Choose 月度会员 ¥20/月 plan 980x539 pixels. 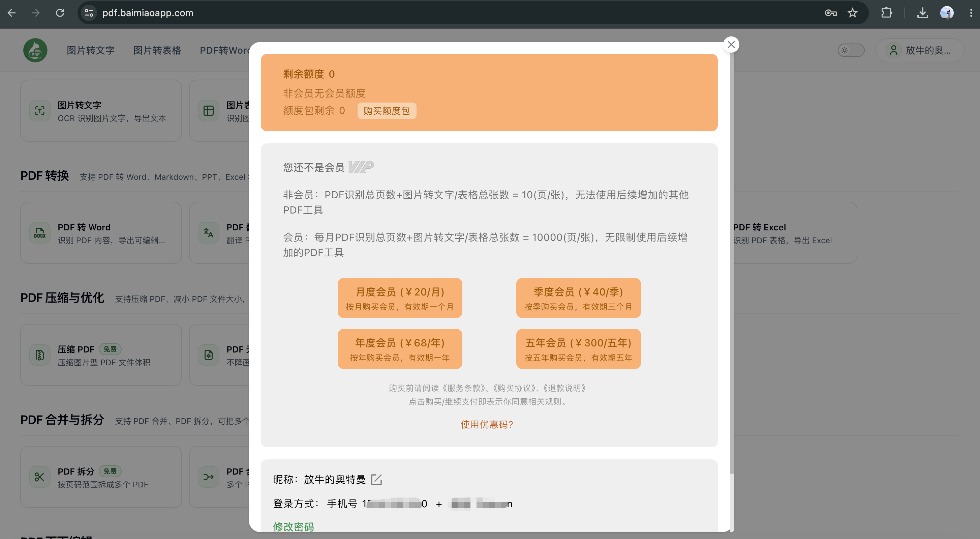point(400,298)
